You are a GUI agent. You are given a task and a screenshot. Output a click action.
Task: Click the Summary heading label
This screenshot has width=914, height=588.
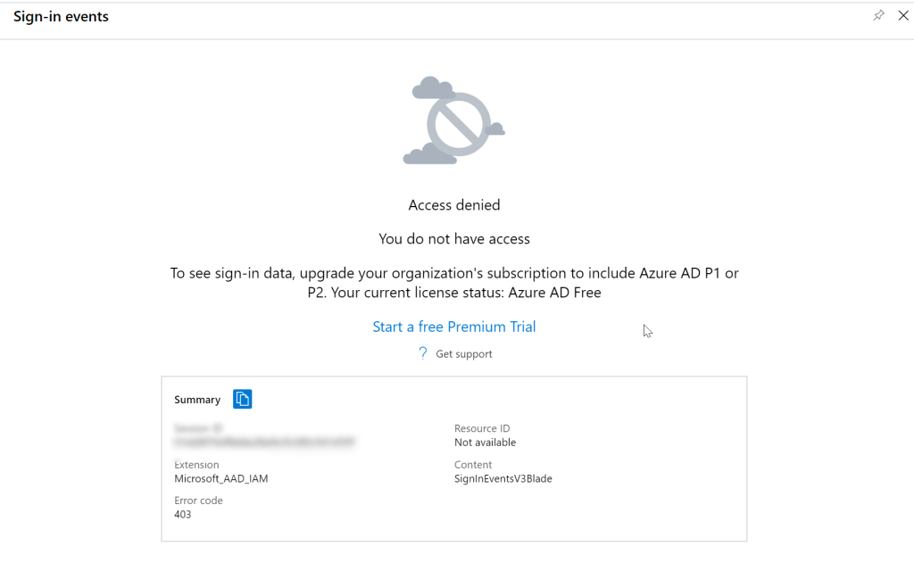(197, 400)
